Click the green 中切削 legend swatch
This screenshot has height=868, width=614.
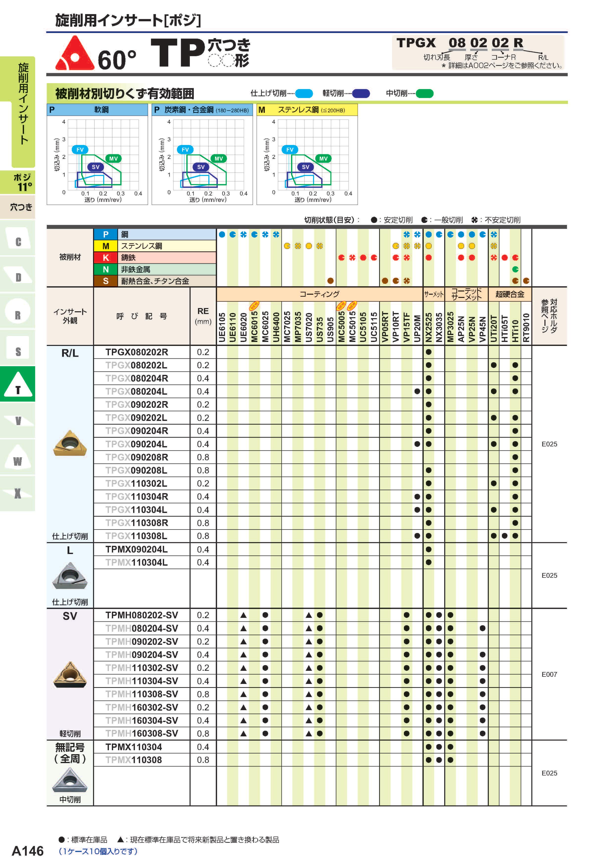tap(425, 93)
